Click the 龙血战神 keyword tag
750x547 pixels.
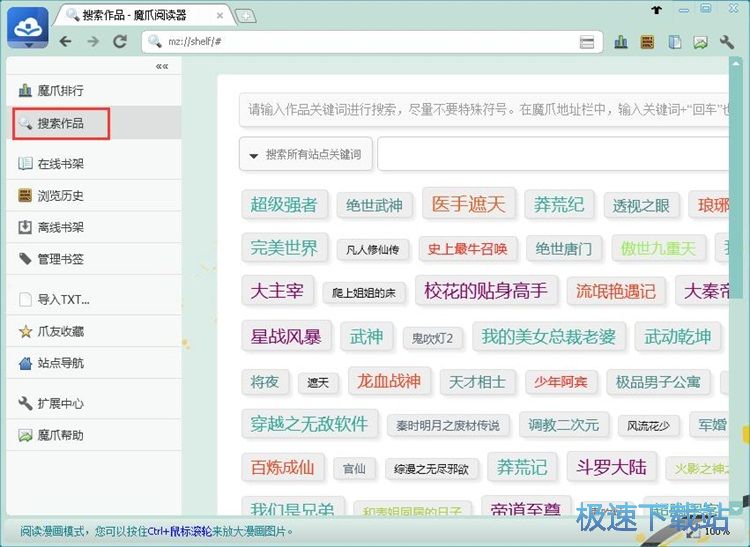click(389, 381)
